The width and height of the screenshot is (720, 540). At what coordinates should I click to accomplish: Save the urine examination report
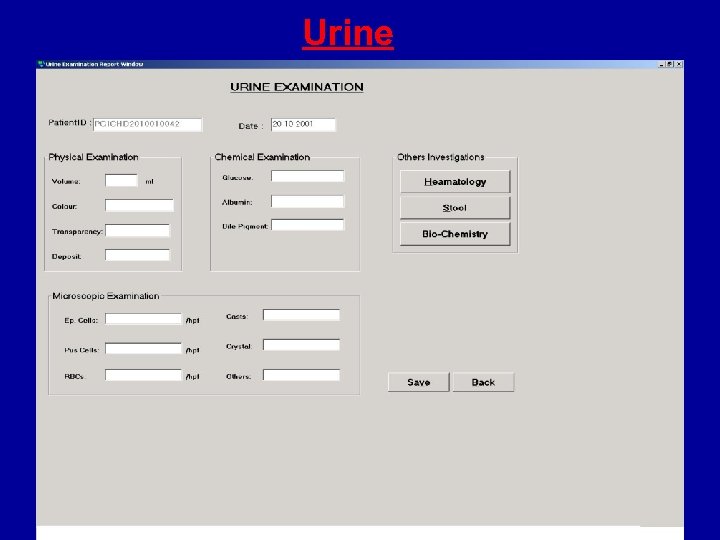418,382
